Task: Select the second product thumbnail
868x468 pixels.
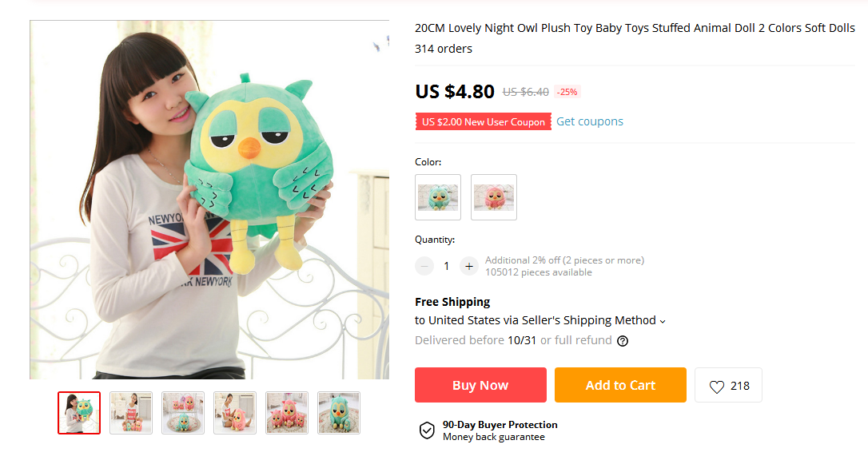Action: [x=131, y=413]
